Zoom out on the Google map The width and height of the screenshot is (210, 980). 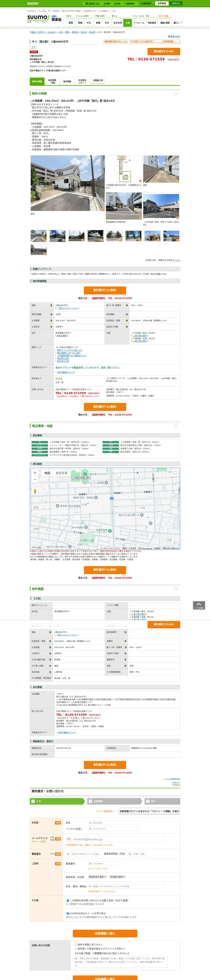click(35, 479)
